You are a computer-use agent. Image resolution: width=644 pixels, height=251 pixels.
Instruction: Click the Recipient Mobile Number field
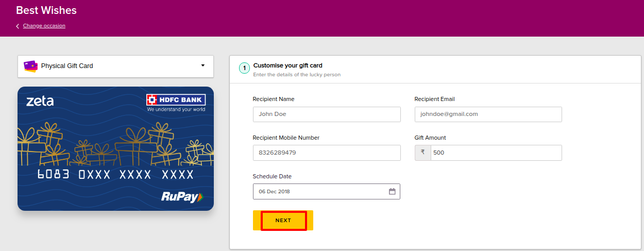point(327,153)
